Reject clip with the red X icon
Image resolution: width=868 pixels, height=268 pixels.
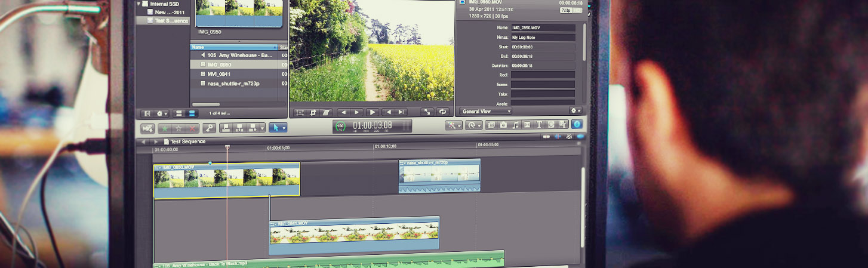(x=192, y=128)
